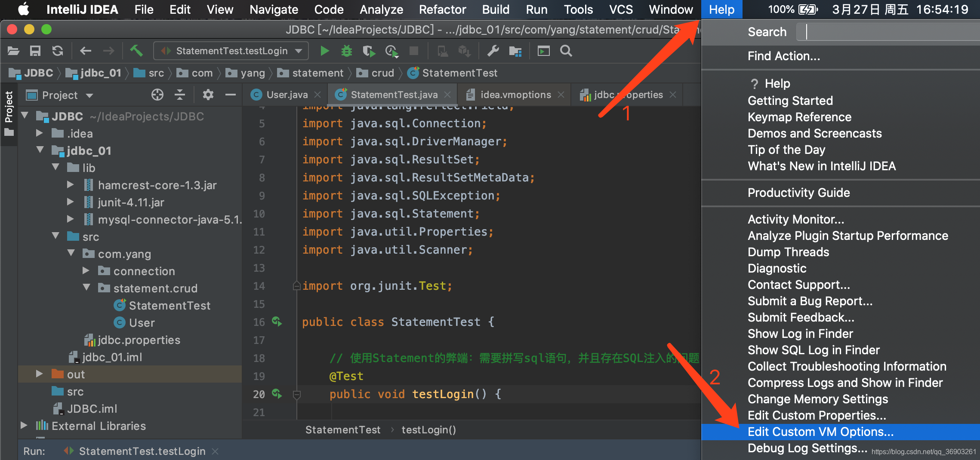The height and width of the screenshot is (460, 980).
Task: Open settings with the wrench icon
Action: (493, 51)
